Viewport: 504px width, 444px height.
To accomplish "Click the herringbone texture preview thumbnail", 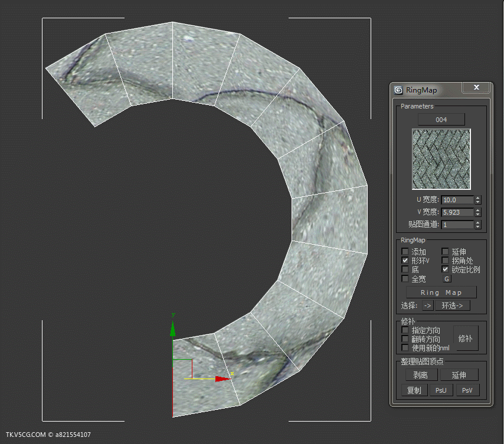I will coord(441,158).
